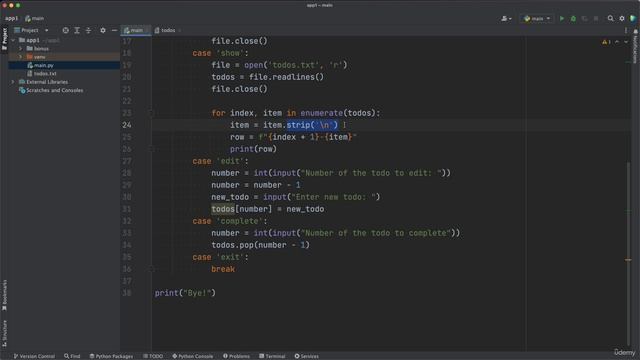Collapse the app1 root folder
The width and height of the screenshot is (640, 360).
click(x=13, y=40)
